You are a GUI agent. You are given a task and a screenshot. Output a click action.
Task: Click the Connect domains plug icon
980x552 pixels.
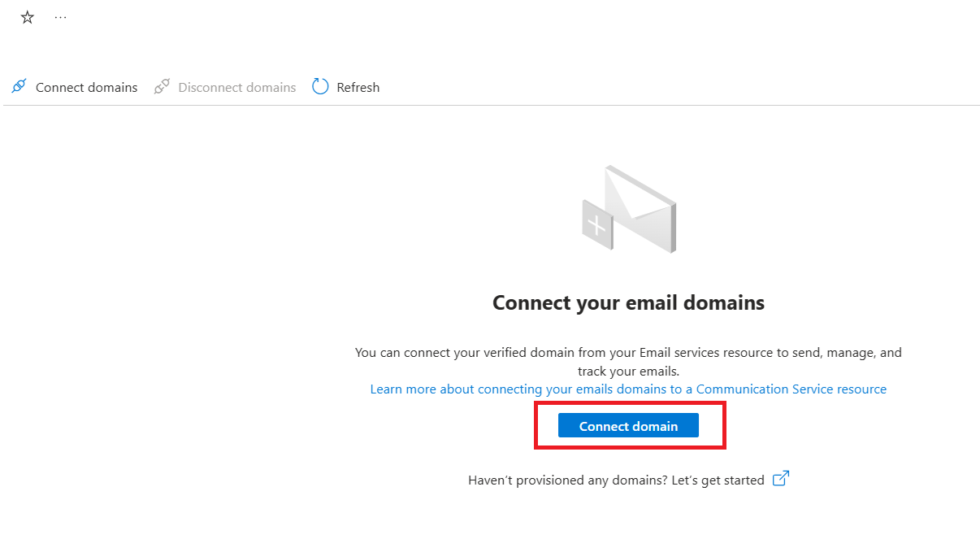(20, 86)
